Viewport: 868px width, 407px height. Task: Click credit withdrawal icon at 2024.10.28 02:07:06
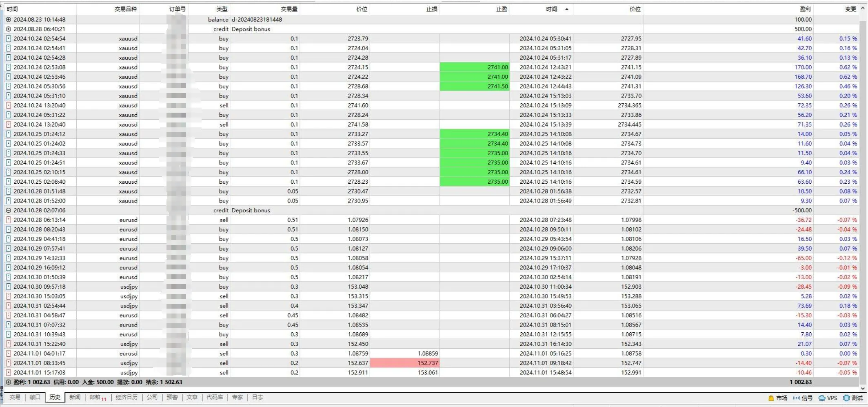click(x=8, y=210)
